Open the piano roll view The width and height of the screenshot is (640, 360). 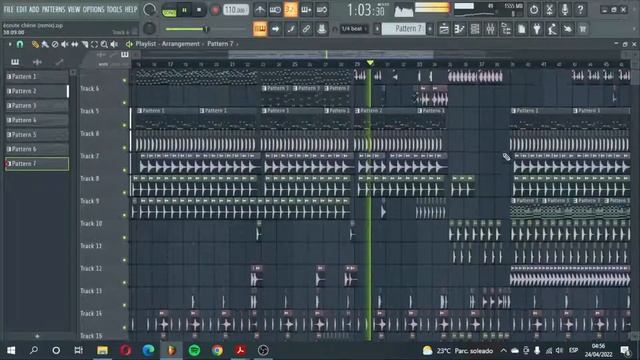coord(459,29)
